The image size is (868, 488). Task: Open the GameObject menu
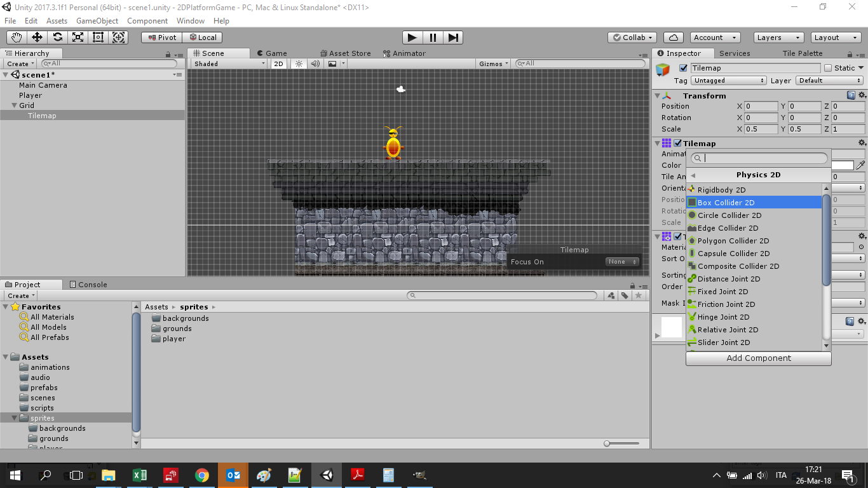[x=97, y=21]
